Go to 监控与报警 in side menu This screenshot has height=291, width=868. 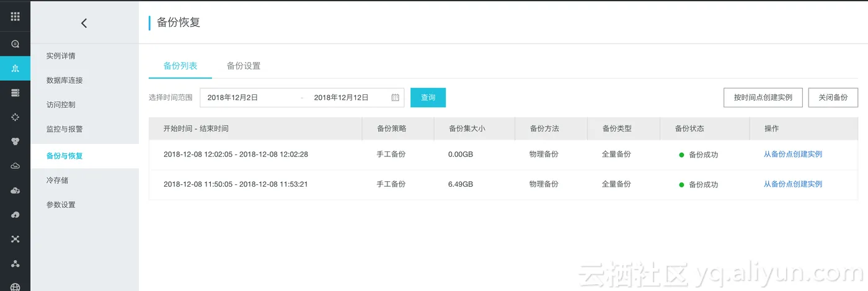pyautogui.click(x=64, y=130)
